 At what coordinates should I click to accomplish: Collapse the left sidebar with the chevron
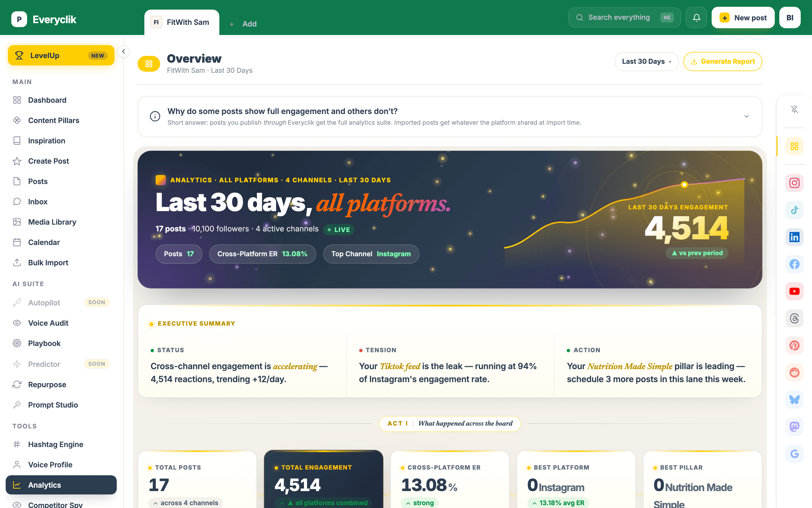[x=123, y=51]
